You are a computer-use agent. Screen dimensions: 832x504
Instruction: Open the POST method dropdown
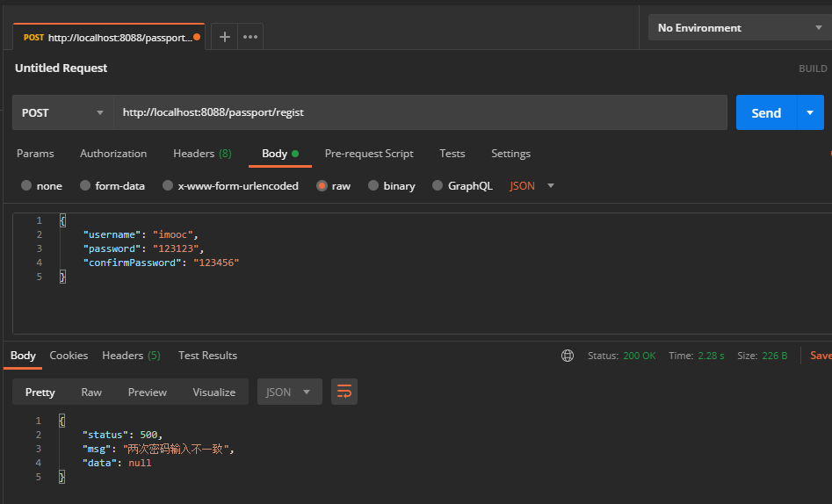[63, 112]
